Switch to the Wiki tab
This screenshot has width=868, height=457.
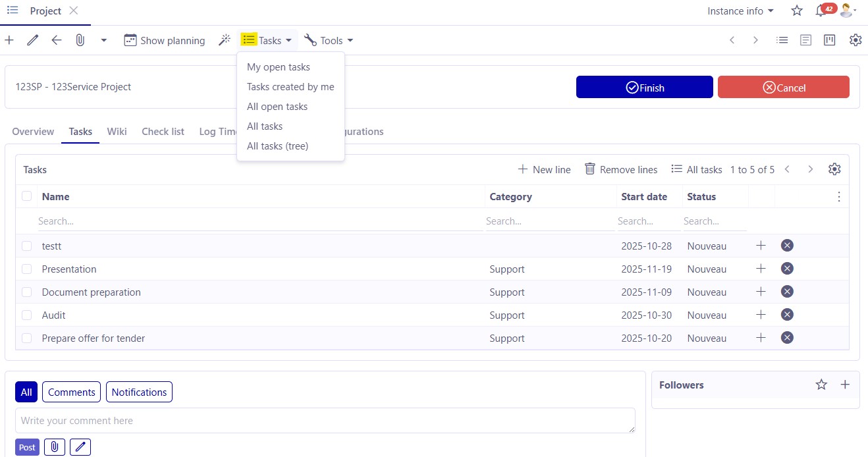(117, 132)
